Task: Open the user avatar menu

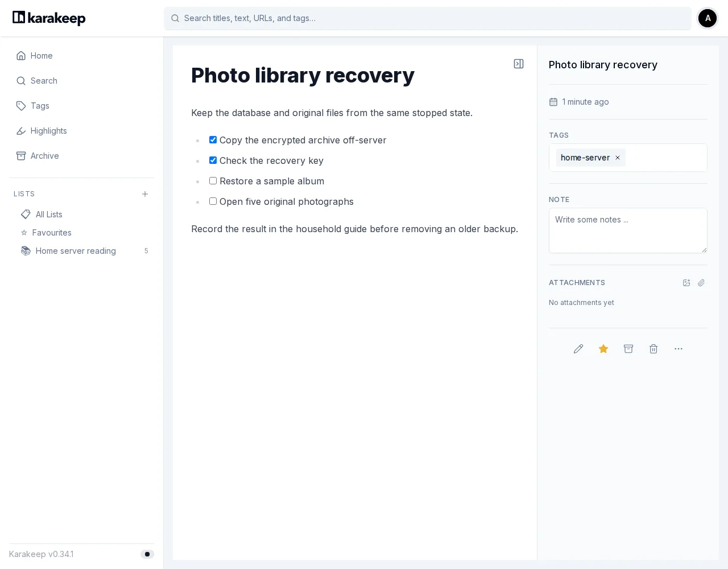Action: 708,18
